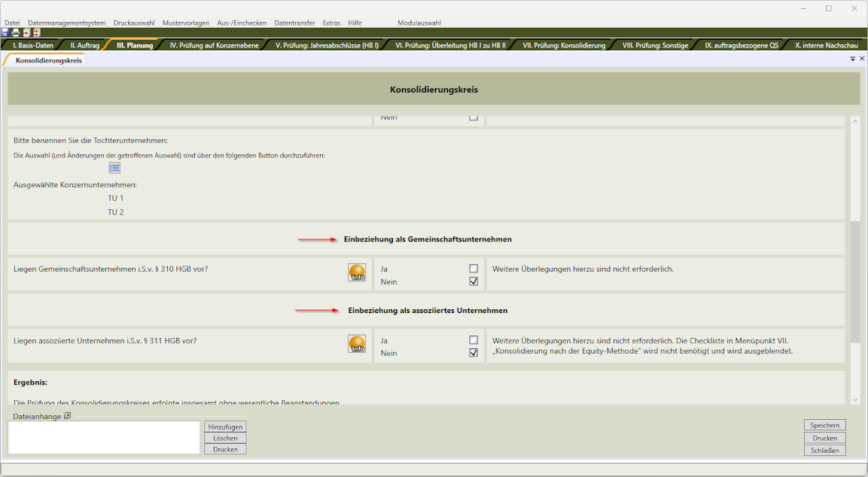Image resolution: width=868 pixels, height=477 pixels.
Task: Expand the Mustervorlagen menu
Action: click(187, 23)
